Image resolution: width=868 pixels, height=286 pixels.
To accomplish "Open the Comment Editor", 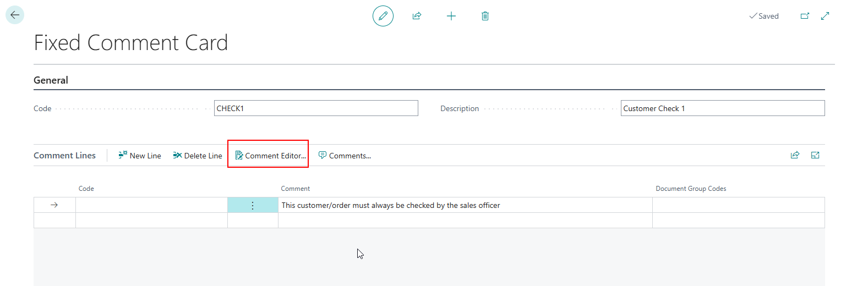I will (270, 156).
